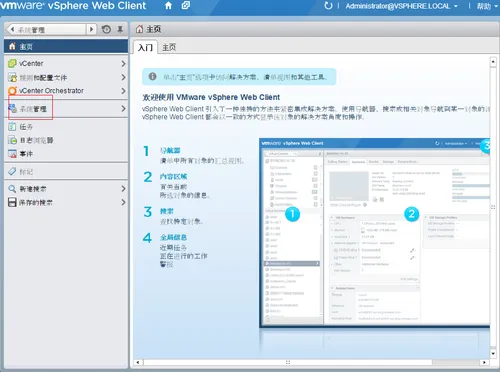Click the 内容区域 link in step 2
The image size is (500, 372).
coord(173,176)
